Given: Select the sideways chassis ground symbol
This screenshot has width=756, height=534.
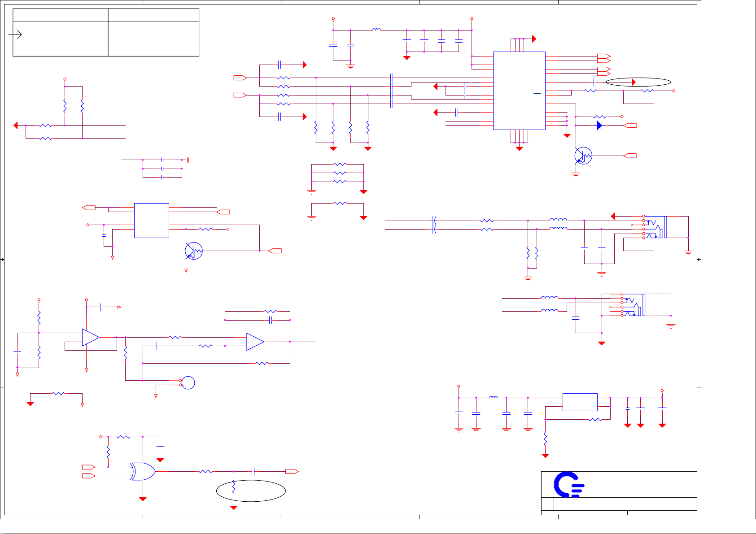Looking at the screenshot, I should [188, 160].
